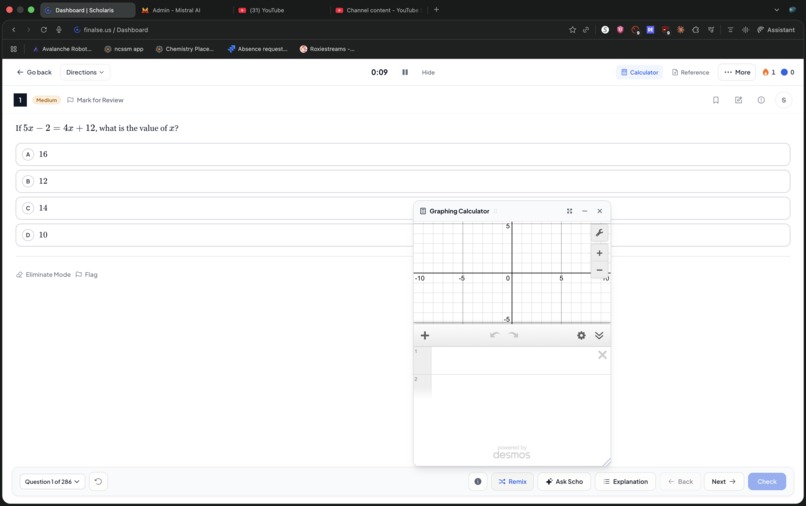This screenshot has width=806, height=506.
Task: Go to the Next question
Action: [x=723, y=482]
